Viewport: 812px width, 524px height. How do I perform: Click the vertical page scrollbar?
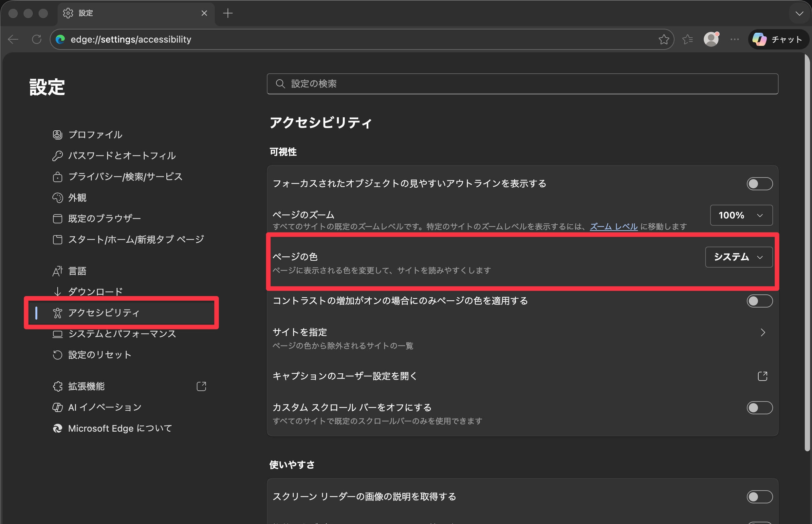[807, 252]
